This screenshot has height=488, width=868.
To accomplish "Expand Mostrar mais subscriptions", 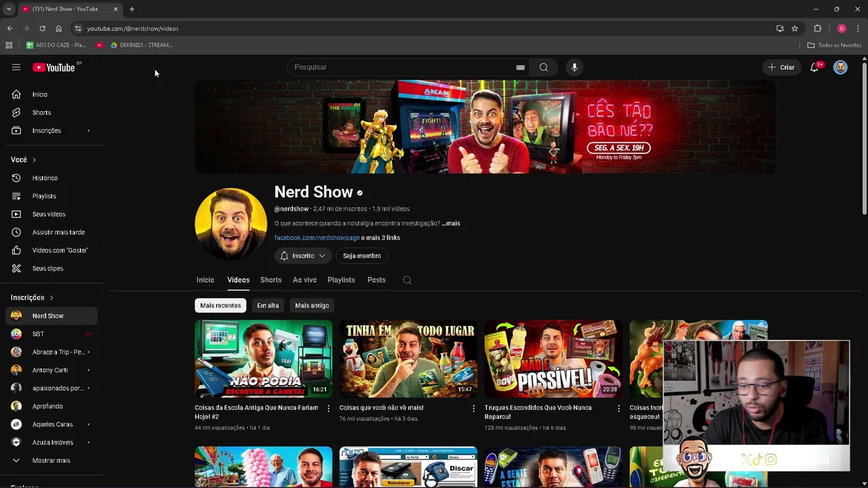I will [x=52, y=460].
